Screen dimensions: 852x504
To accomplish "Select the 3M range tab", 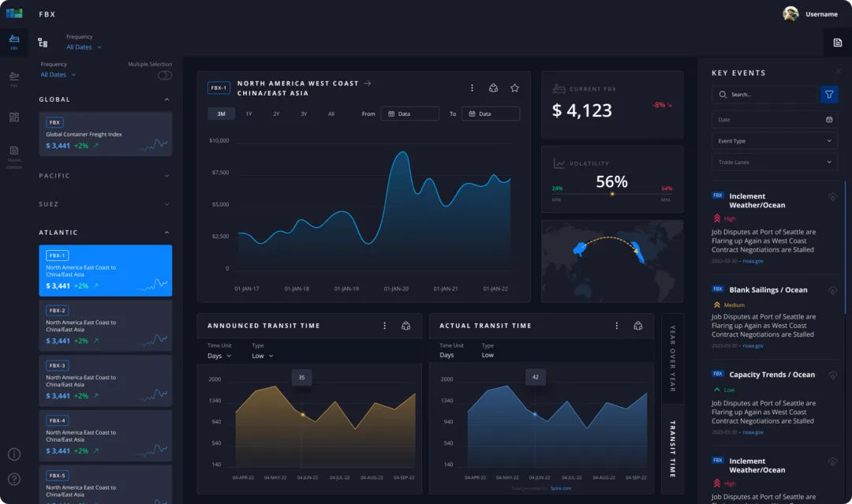I will click(221, 114).
